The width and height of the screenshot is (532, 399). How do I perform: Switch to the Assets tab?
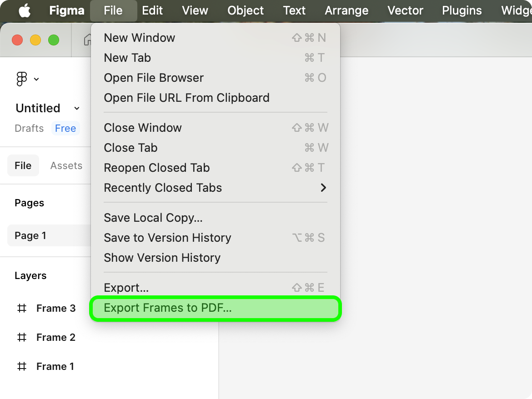(x=66, y=165)
